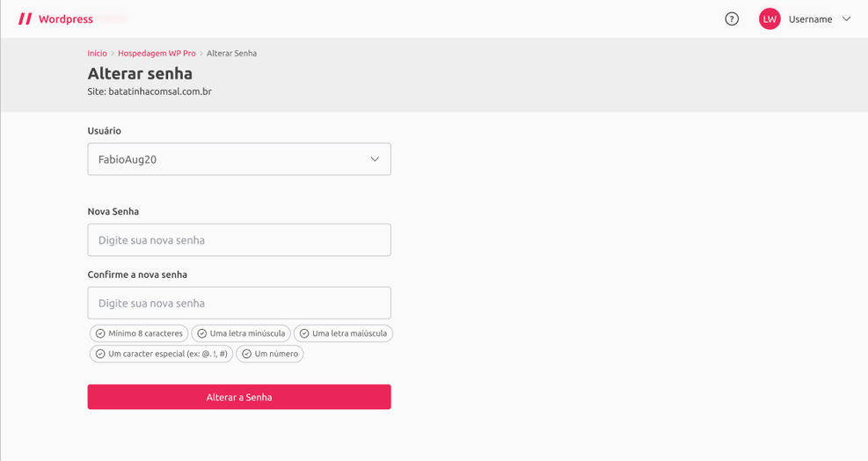Expand the Username account menu chevron
Image resolution: width=868 pixels, height=461 pixels.
point(846,18)
